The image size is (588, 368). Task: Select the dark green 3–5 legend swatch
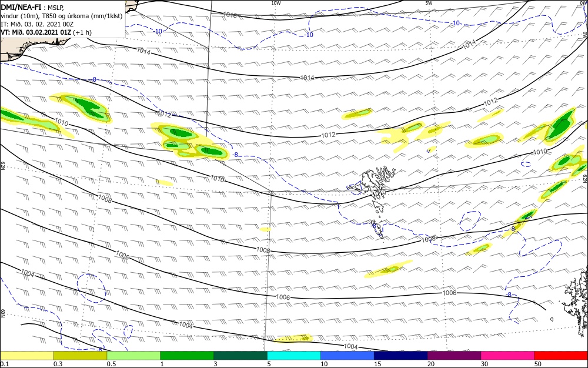click(x=240, y=356)
